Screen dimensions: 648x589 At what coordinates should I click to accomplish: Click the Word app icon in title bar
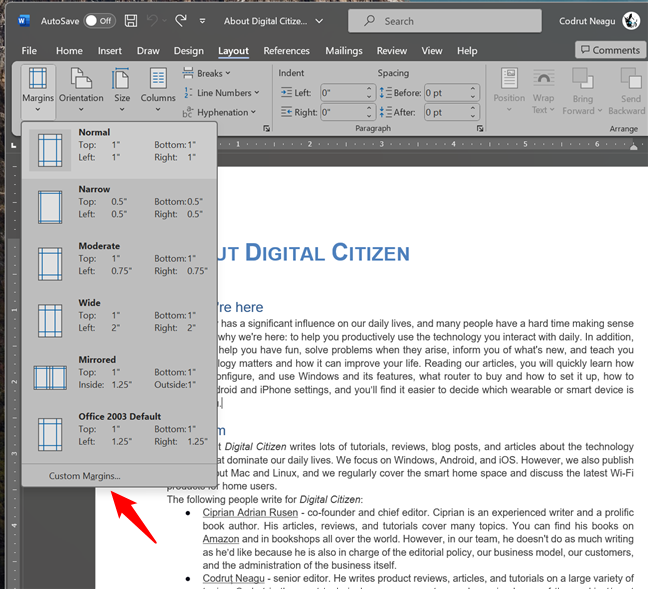pos(24,20)
